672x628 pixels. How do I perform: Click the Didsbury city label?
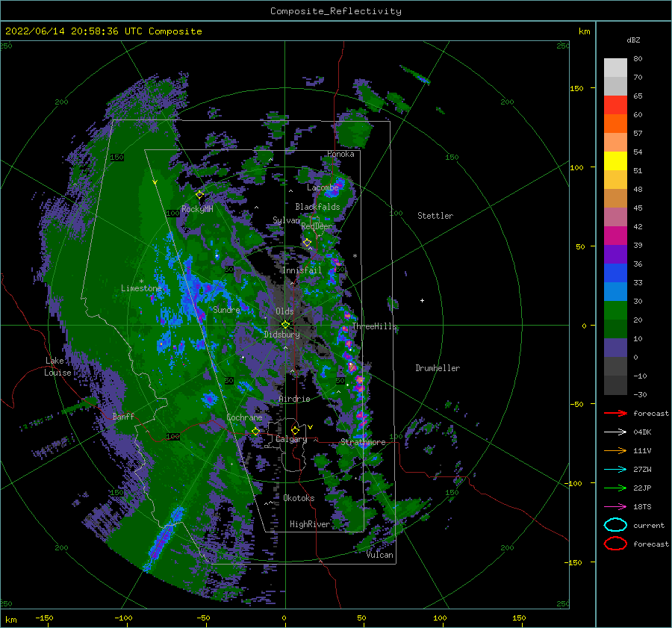[281, 335]
